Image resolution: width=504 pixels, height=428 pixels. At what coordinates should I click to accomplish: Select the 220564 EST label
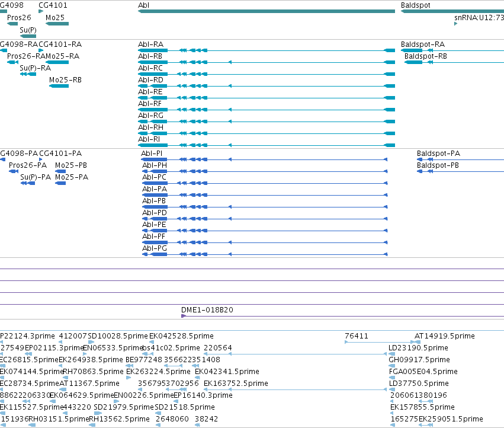pos(217,347)
